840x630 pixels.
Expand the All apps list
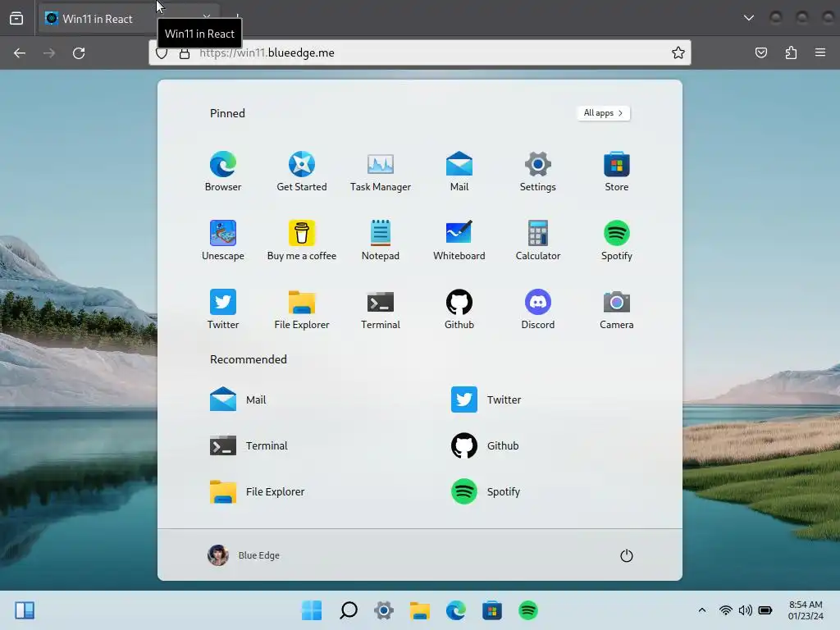coord(604,113)
